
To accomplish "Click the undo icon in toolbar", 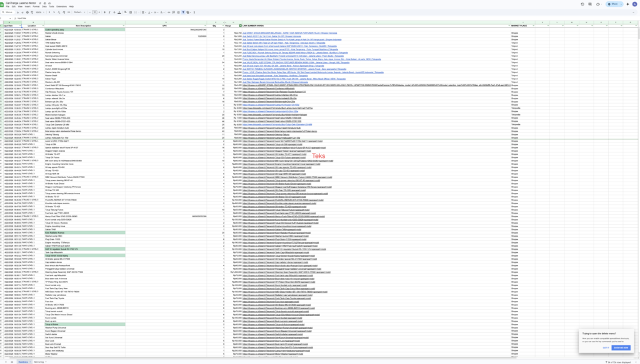I will click(17, 12).
